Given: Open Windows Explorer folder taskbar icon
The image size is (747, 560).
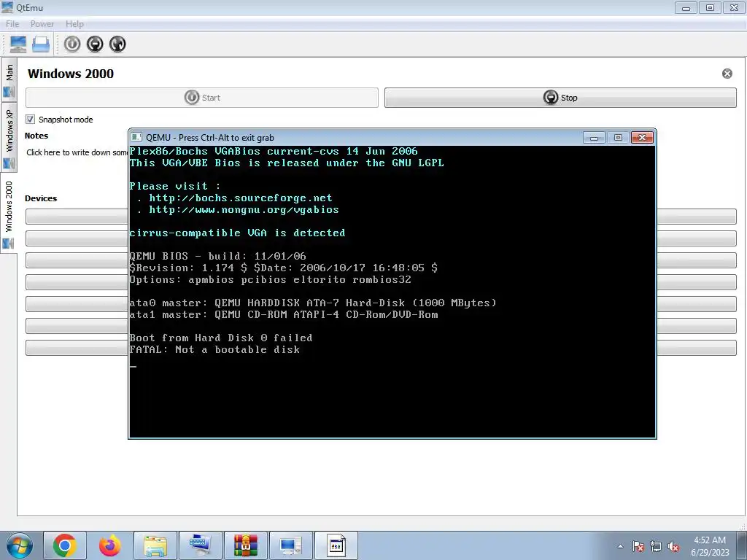Looking at the screenshot, I should pyautogui.click(x=155, y=545).
